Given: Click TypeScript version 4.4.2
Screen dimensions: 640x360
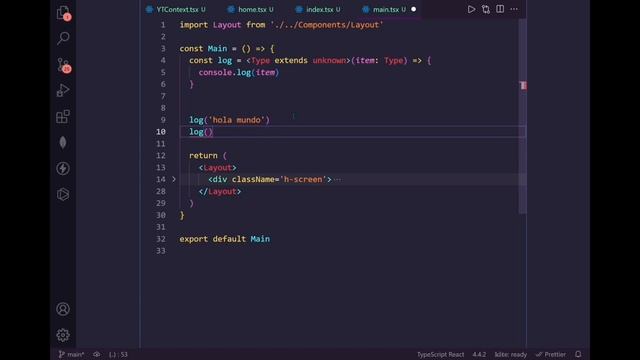Looking at the screenshot, I should (x=479, y=354).
